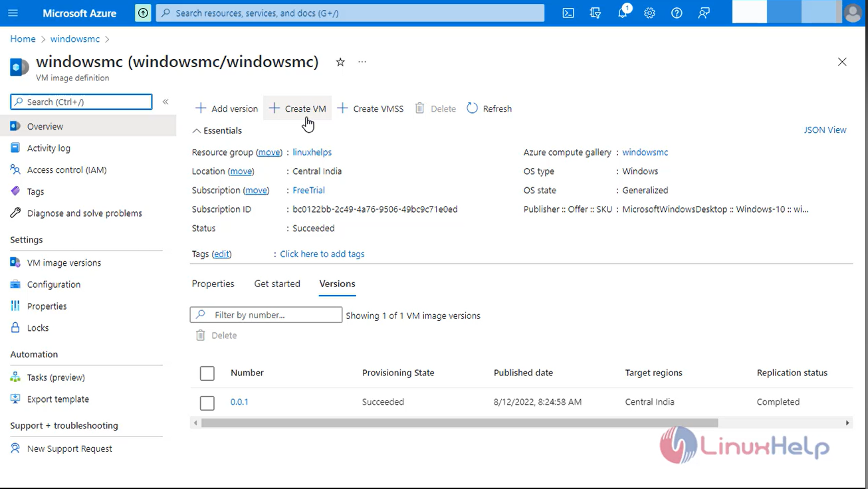
Task: Toggle the select-all checkbox in the table header
Action: (207, 373)
